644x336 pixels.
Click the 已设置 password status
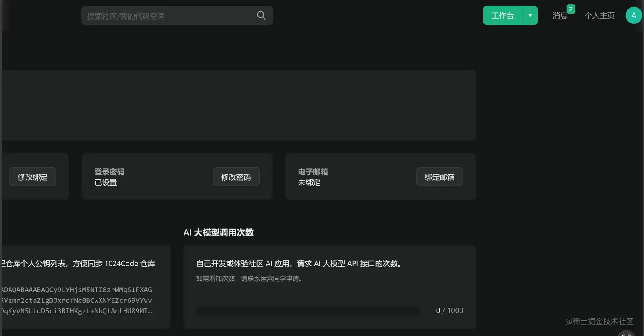(105, 182)
